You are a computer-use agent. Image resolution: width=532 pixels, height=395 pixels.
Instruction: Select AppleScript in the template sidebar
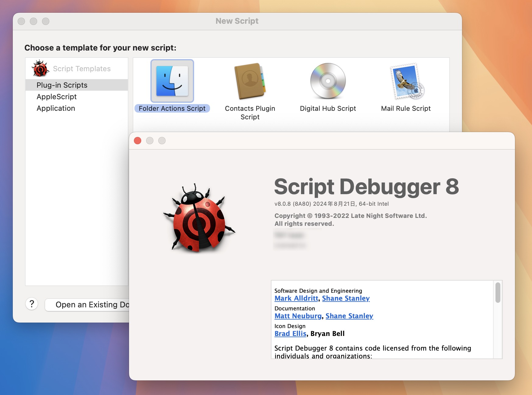tap(57, 97)
